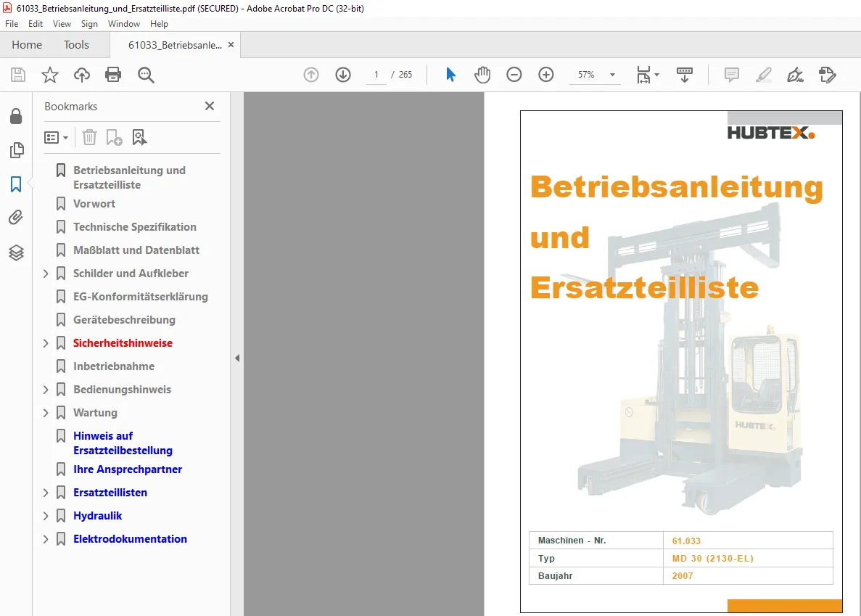Click the MD 30 (2130-EL) type value
The width and height of the screenshot is (861, 616).
coord(713,559)
